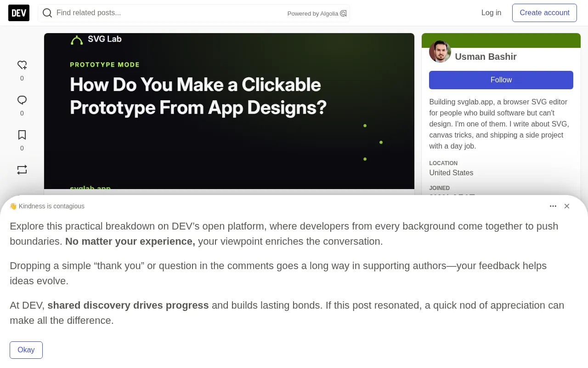Image resolution: width=588 pixels, height=368 pixels.
Task: Click the bold text "No matter your experience,"
Action: (130, 241)
